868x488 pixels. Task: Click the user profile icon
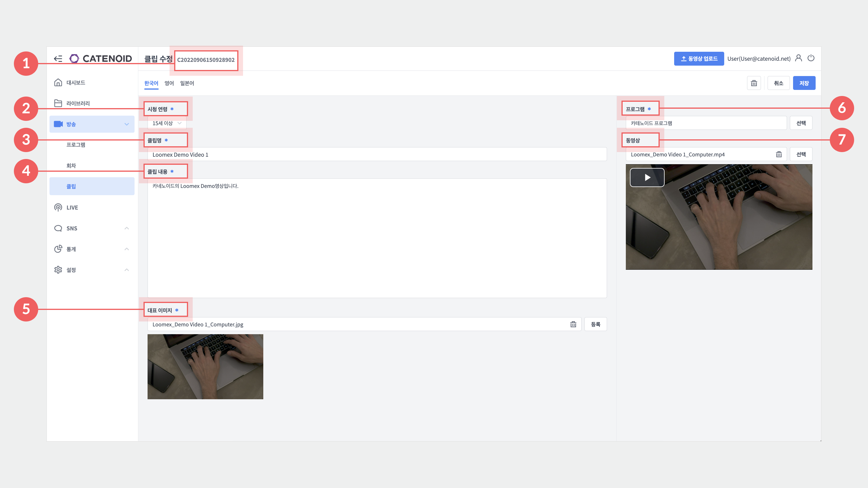point(798,58)
